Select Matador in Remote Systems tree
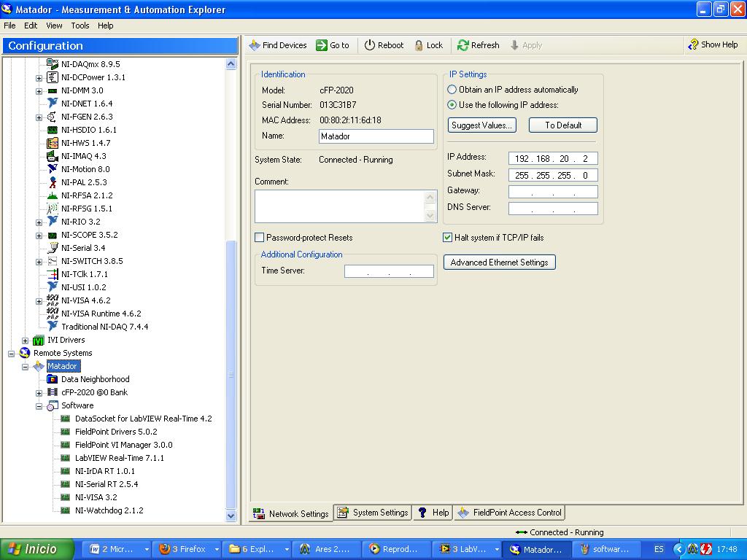The width and height of the screenshot is (747, 560). 63,366
